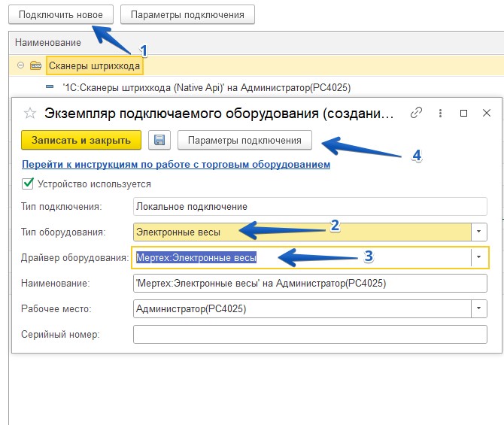Click the get-link chain icon in dialog header
Image resolution: width=504 pixels, height=425 pixels.
[416, 113]
